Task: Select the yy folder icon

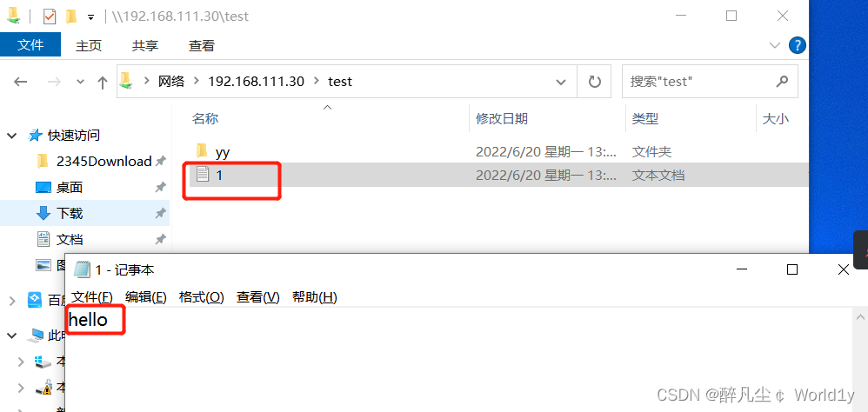Action: click(x=202, y=150)
